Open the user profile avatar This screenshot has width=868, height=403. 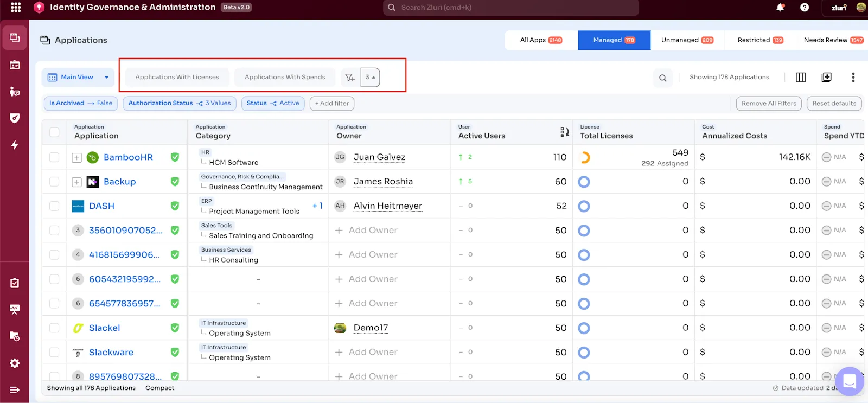point(861,7)
